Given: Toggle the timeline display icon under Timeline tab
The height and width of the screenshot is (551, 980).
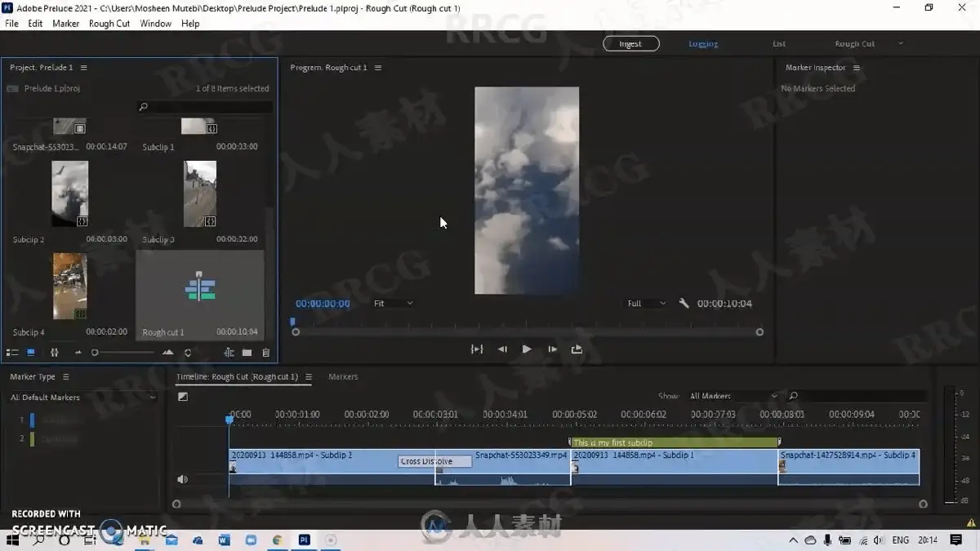Looking at the screenshot, I should [183, 397].
